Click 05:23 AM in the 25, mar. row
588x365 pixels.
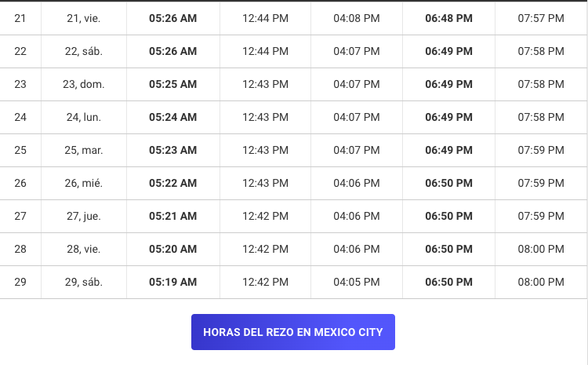click(x=173, y=150)
